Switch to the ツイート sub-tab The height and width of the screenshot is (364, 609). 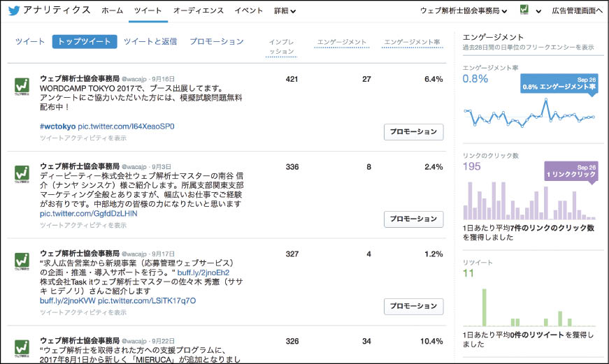click(x=30, y=41)
